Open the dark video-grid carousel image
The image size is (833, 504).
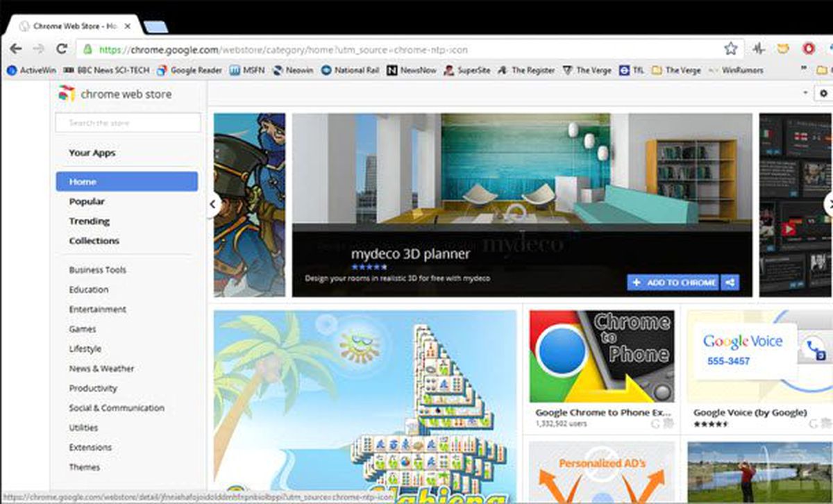click(796, 205)
